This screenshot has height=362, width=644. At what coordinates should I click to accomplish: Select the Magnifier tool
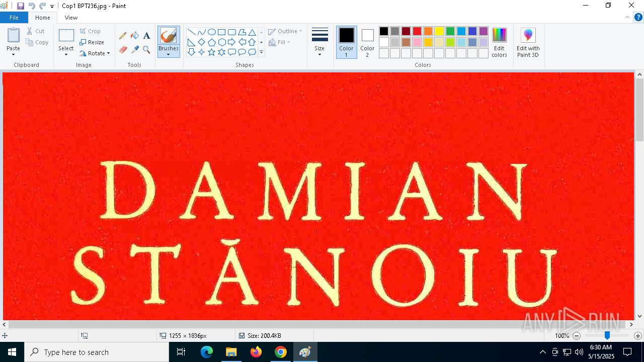(x=146, y=49)
